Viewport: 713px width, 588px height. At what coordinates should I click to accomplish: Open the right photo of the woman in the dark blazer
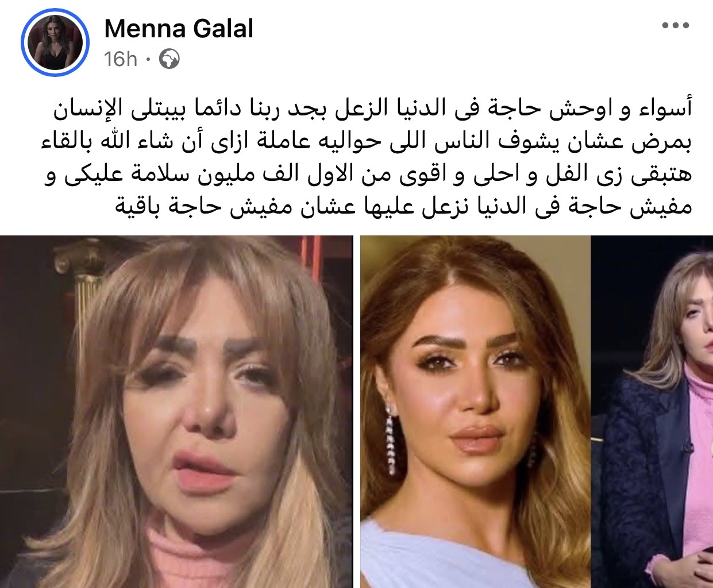(652, 412)
